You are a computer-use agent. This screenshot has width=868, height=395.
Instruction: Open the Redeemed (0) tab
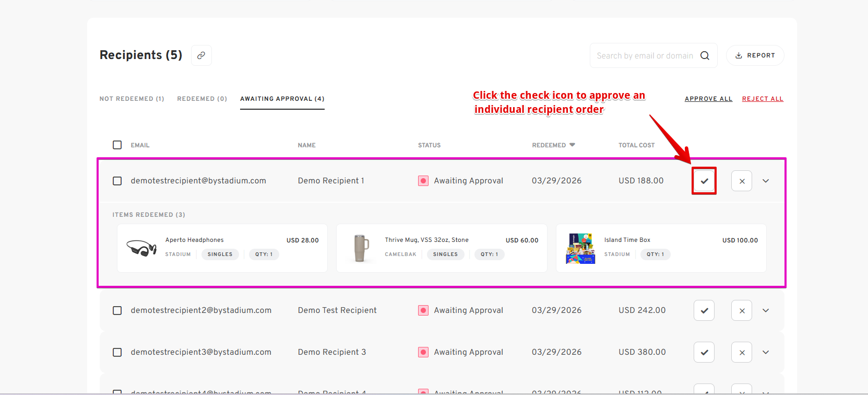tap(202, 99)
